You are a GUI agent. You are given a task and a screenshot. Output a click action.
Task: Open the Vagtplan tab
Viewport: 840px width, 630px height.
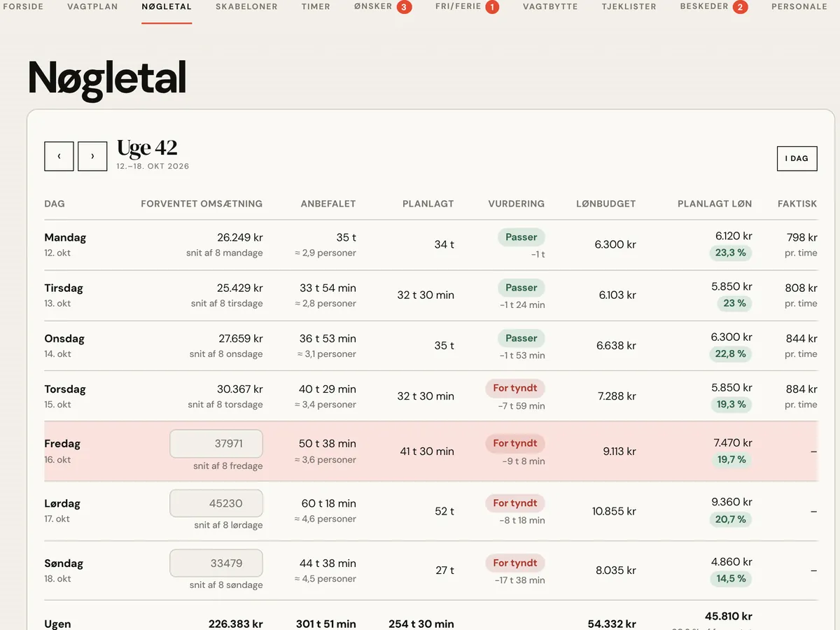[x=92, y=6]
